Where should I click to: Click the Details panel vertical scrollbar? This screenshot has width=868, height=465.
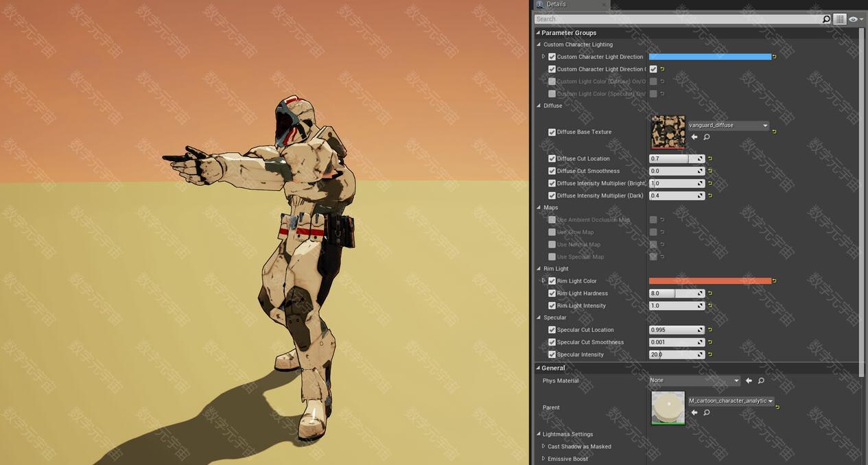863,202
